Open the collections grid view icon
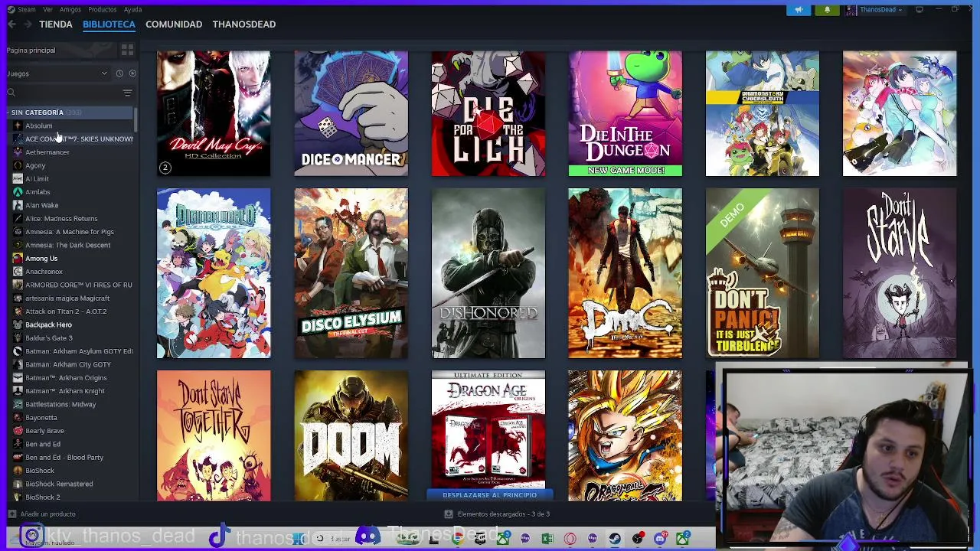The height and width of the screenshot is (551, 980). [127, 50]
